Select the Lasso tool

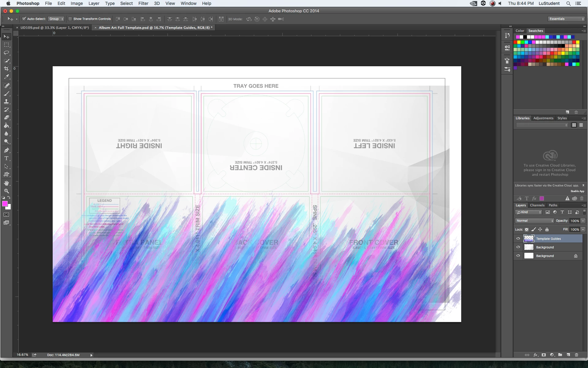(x=6, y=53)
